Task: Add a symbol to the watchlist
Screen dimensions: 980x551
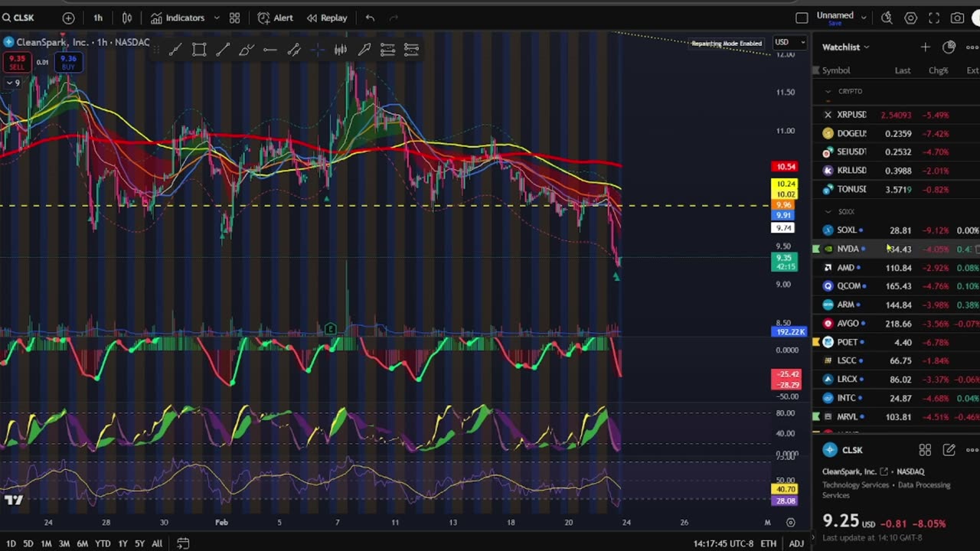Action: [925, 47]
